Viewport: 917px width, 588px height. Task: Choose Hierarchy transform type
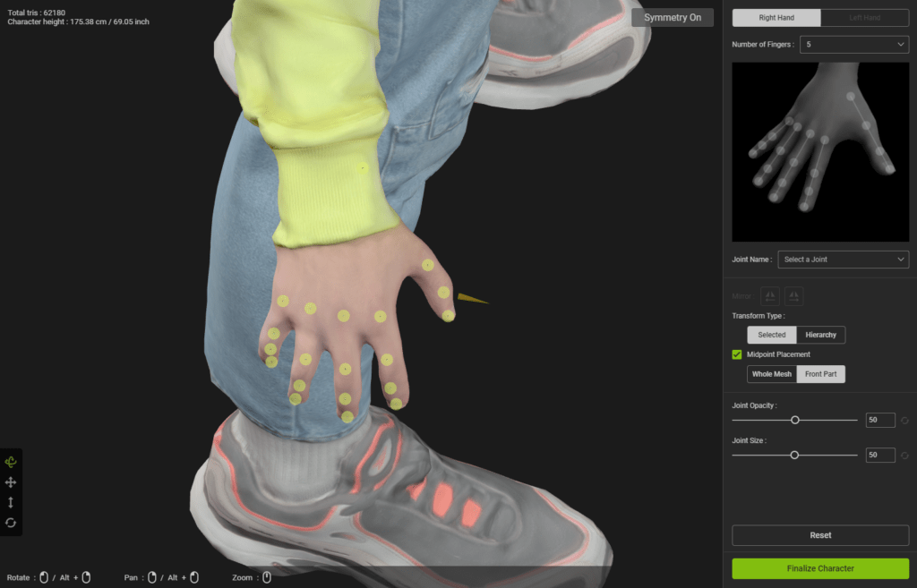tap(820, 335)
